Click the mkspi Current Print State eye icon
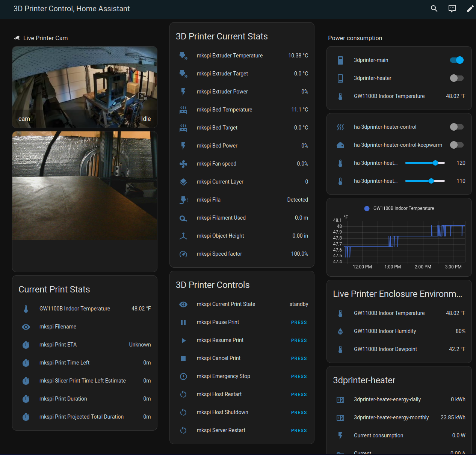Image resolution: width=476 pixels, height=455 pixels. [183, 304]
